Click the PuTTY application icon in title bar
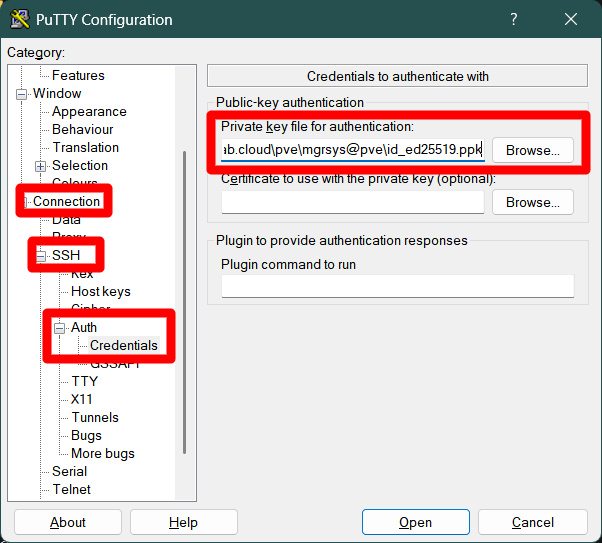Viewport: 602px width, 543px height. [x=19, y=19]
